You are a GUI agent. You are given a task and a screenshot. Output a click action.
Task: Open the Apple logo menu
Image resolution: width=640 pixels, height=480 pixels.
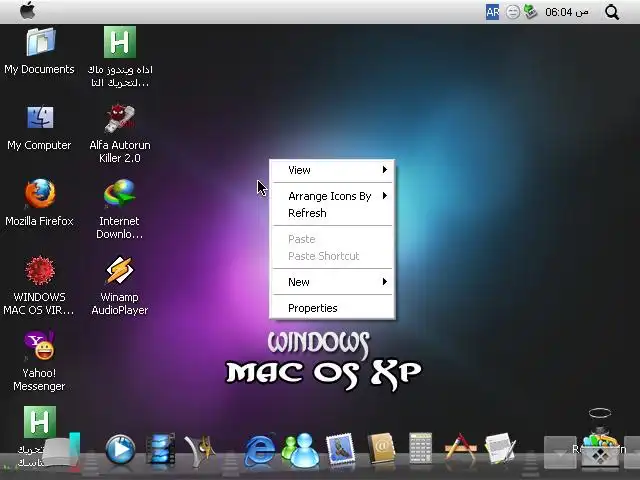(27, 11)
